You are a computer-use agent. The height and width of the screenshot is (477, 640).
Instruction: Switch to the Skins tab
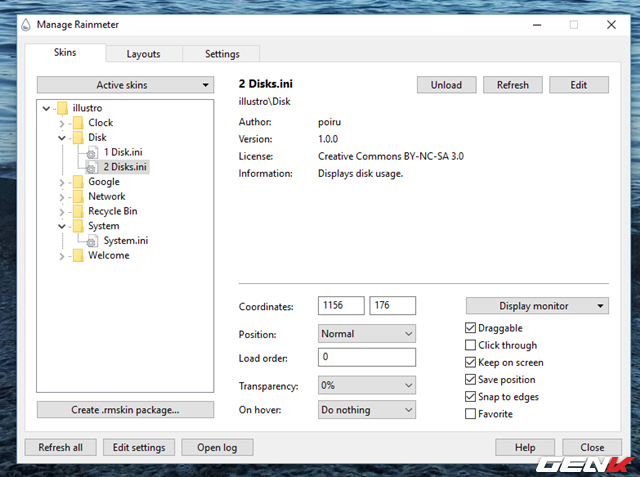point(65,53)
